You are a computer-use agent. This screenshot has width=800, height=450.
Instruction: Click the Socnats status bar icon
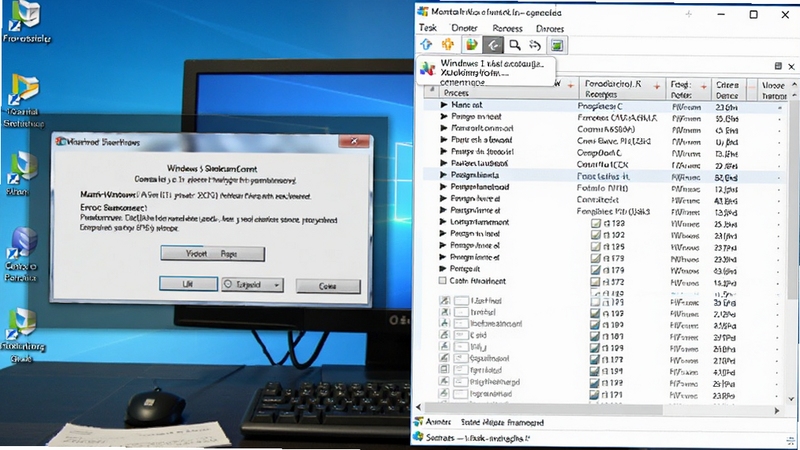pos(418,437)
